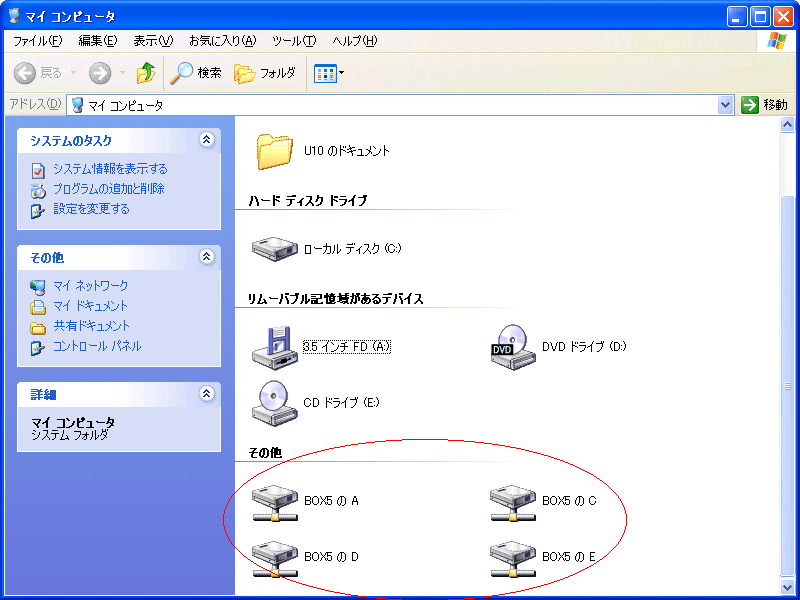Click the vertical scrollbar thumb

click(x=787, y=386)
